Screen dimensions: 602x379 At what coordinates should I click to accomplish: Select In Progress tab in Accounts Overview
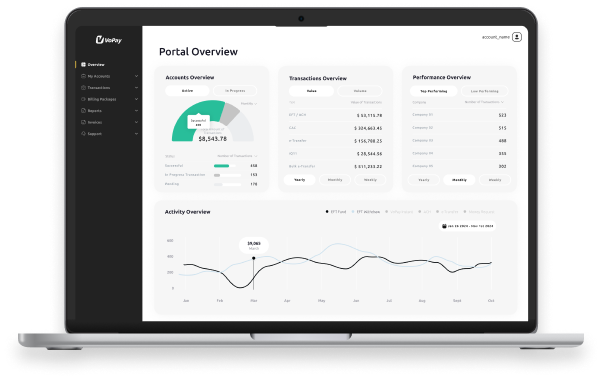pos(235,91)
